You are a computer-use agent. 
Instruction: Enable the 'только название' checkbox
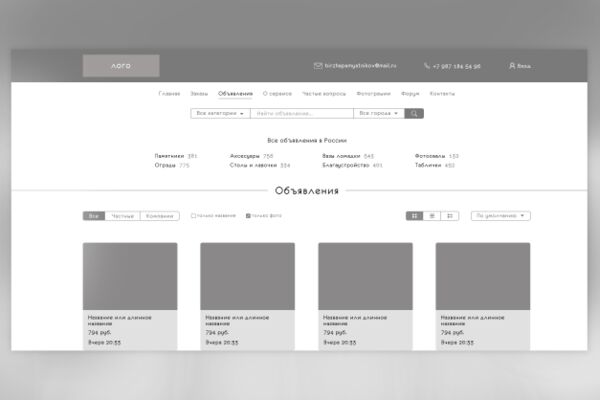(x=193, y=216)
